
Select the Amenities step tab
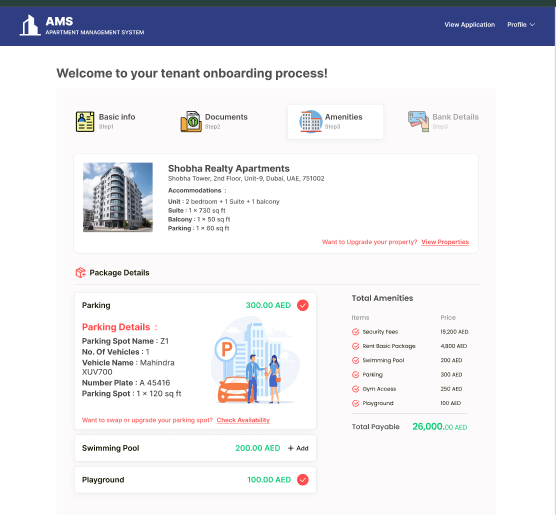pos(335,122)
